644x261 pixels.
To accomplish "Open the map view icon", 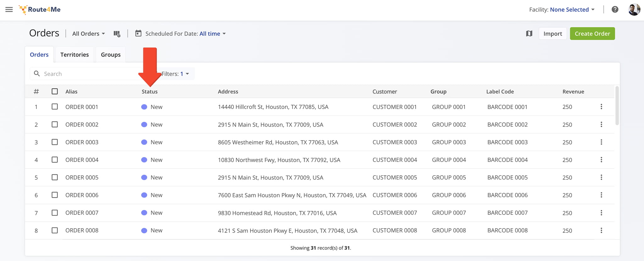I will (x=529, y=33).
